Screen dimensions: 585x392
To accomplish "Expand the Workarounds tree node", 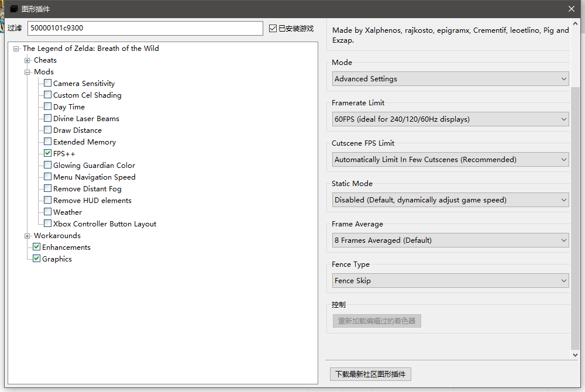I will tap(27, 236).
